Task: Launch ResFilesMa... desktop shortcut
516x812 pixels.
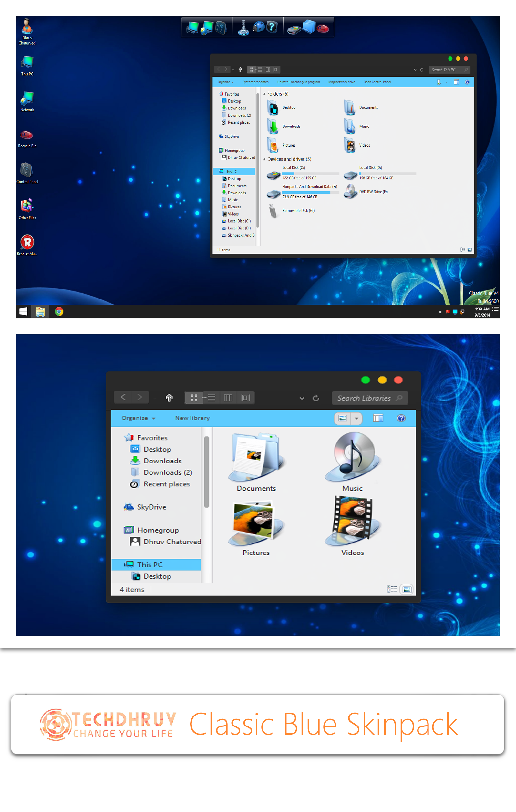Action: [x=27, y=245]
